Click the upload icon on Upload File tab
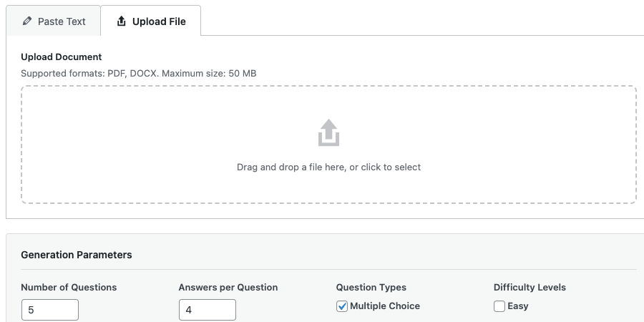This screenshot has width=644, height=322. (x=121, y=21)
